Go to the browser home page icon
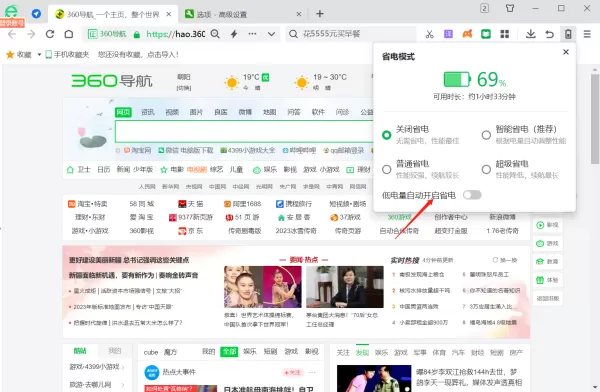The image size is (600, 392). tap(69, 34)
